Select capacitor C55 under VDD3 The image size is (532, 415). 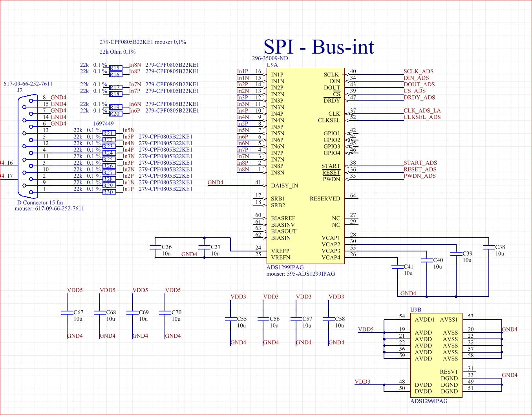coord(230,319)
